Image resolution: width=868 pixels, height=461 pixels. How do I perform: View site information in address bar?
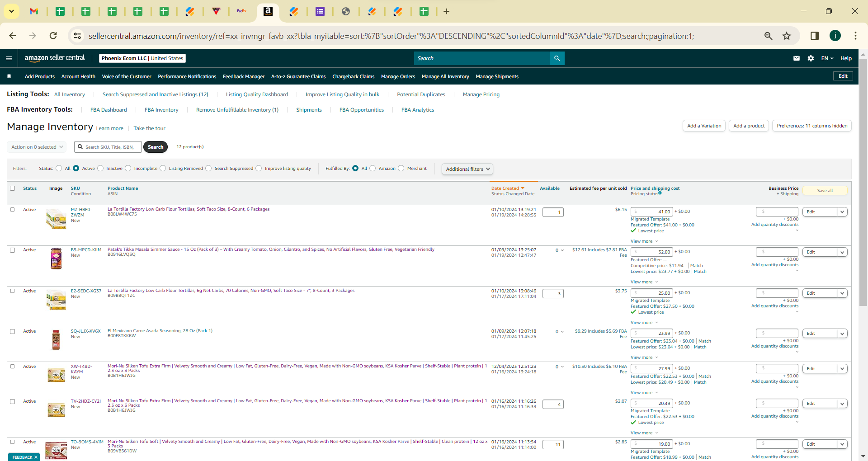[x=78, y=36]
